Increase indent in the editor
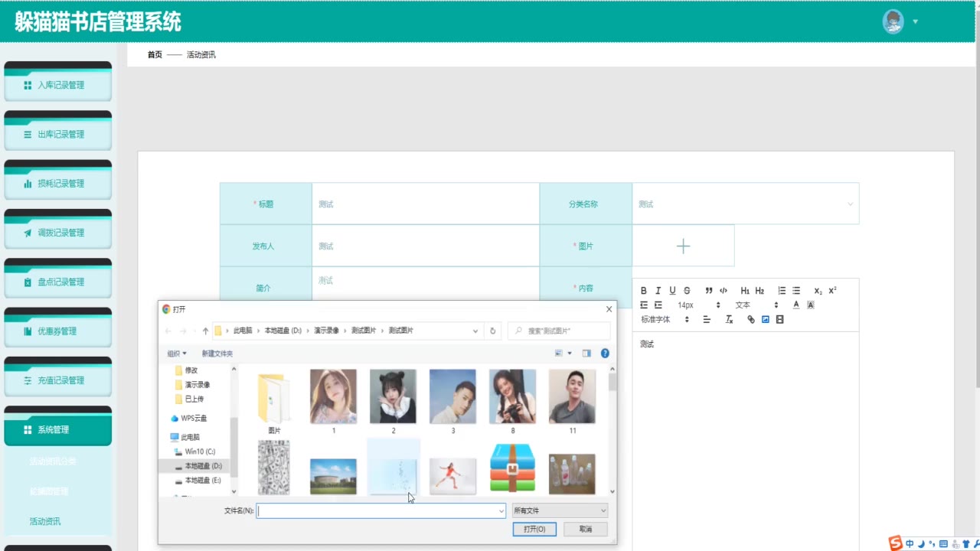This screenshot has width=980, height=551. 658,305
